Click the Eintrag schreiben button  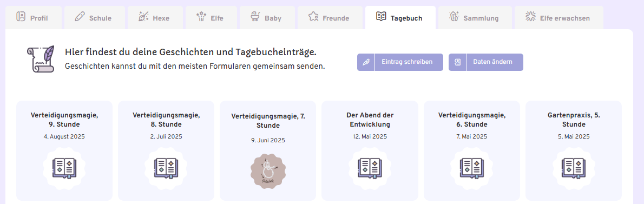[400, 62]
